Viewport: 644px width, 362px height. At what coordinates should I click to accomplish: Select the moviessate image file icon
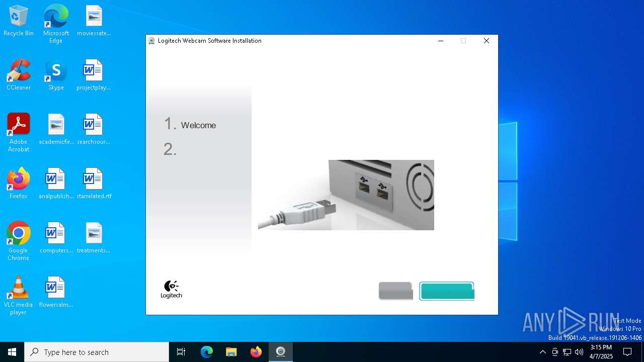click(94, 21)
